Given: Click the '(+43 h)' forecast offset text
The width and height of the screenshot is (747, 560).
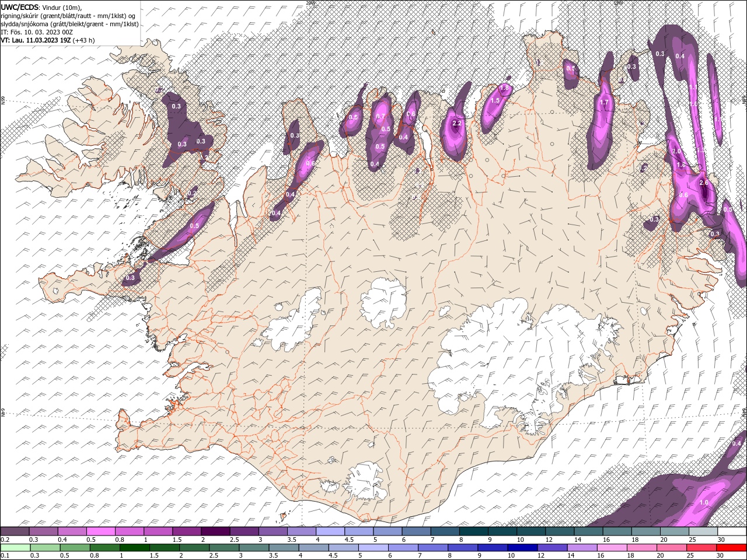Looking at the screenshot, I should (83, 40).
